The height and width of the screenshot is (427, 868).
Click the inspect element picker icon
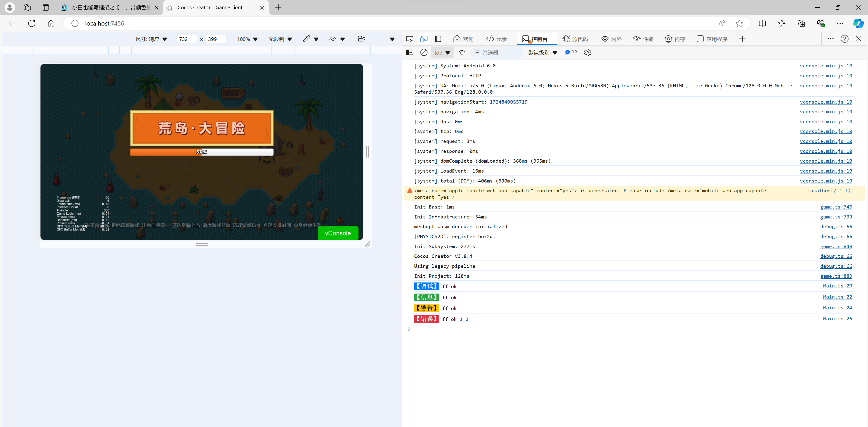(x=409, y=39)
